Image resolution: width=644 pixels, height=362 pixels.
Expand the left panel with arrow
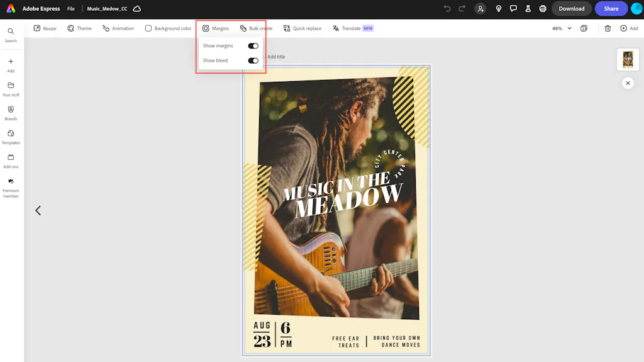coord(38,211)
